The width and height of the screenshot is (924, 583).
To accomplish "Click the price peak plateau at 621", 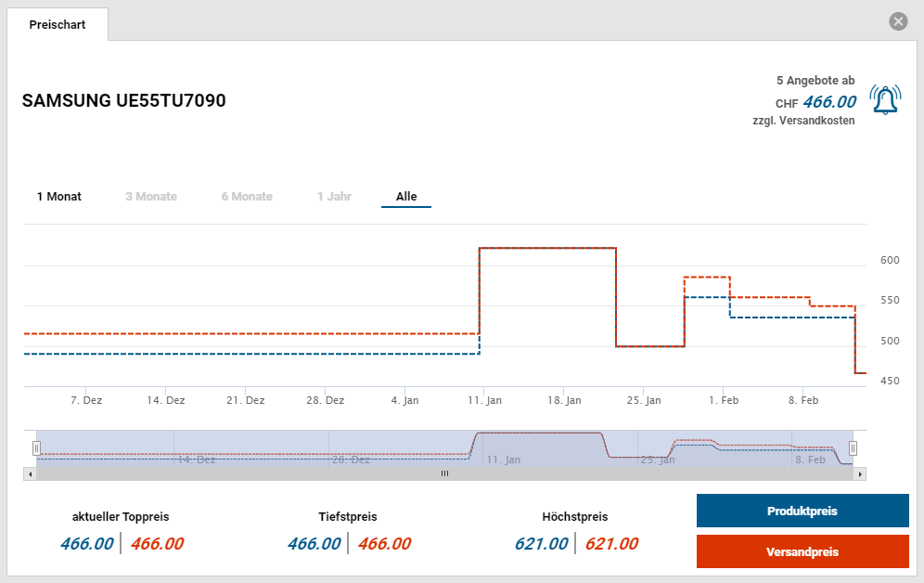I will (547, 248).
